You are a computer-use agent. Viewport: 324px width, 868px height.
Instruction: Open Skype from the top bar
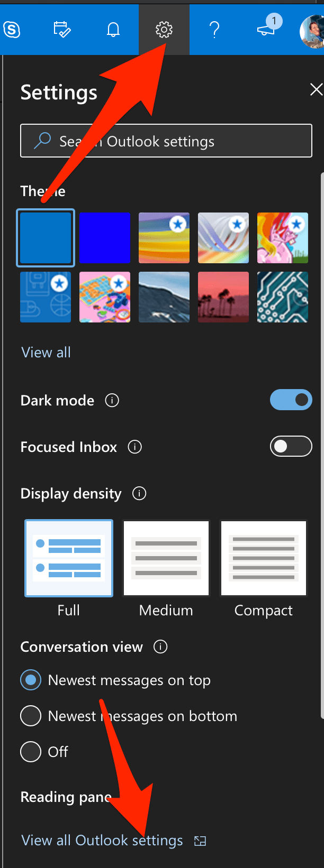(x=11, y=30)
